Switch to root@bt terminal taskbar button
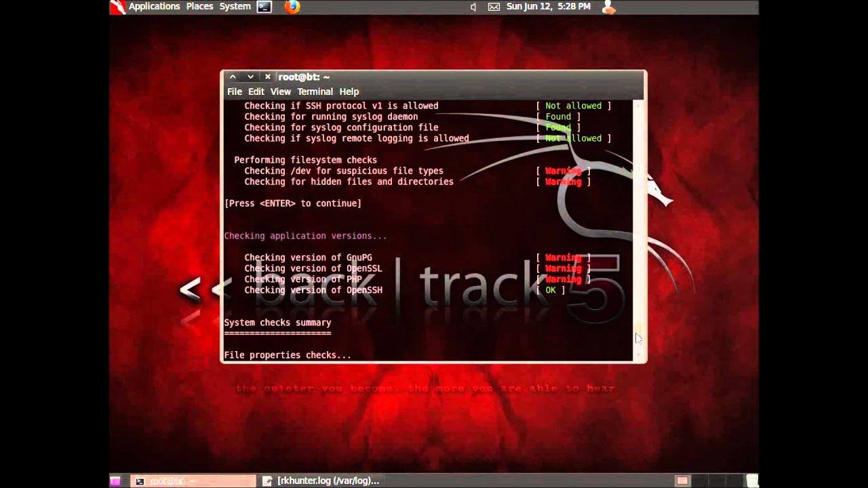868x488 pixels. coord(193,481)
